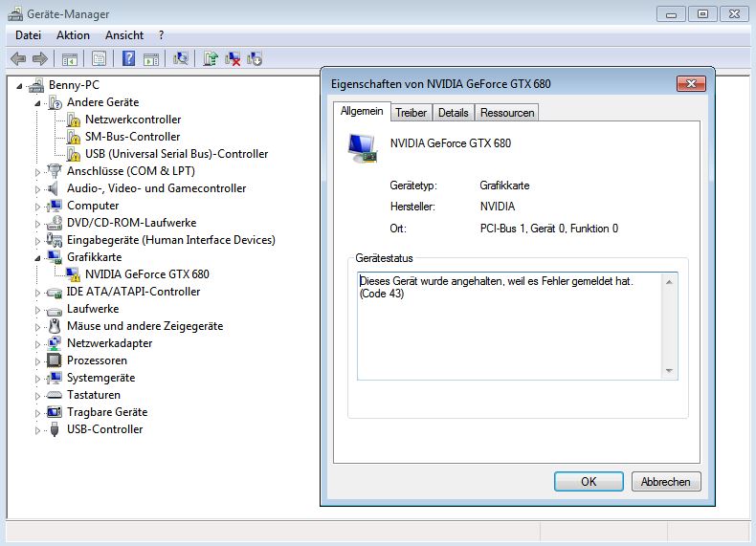Minimize the Geräte-Manager window
Viewport: 756px width, 546px height.
672,14
